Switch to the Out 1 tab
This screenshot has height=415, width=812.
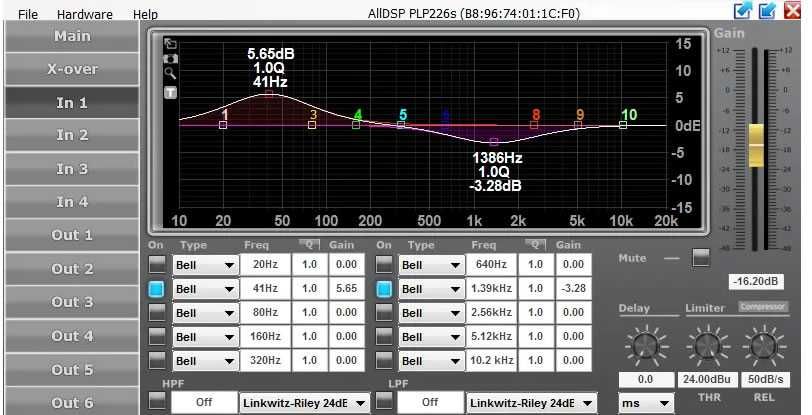point(72,235)
